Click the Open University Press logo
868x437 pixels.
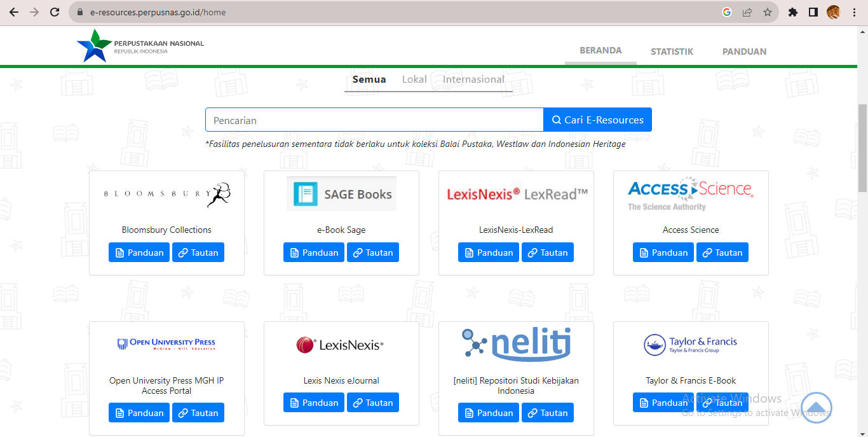tap(166, 344)
